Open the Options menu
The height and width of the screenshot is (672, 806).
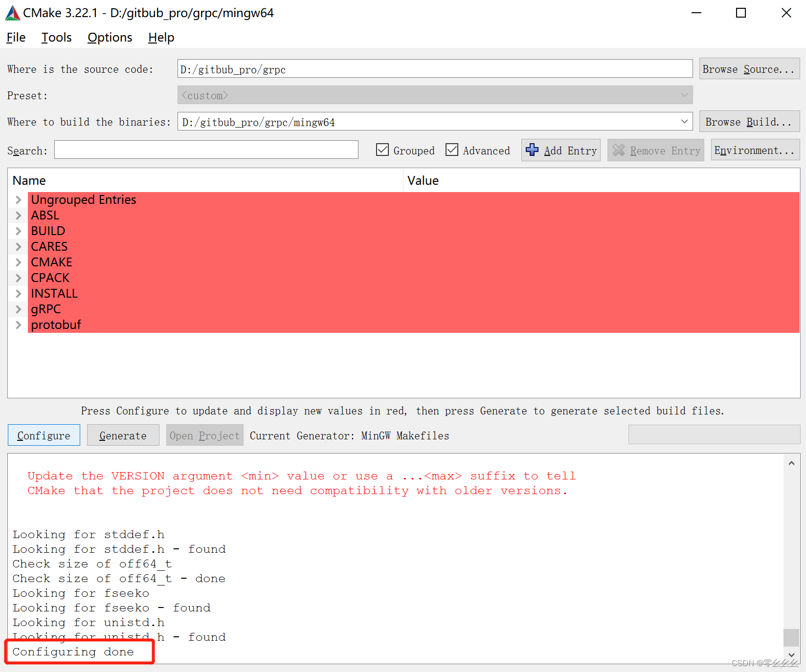[x=109, y=37]
